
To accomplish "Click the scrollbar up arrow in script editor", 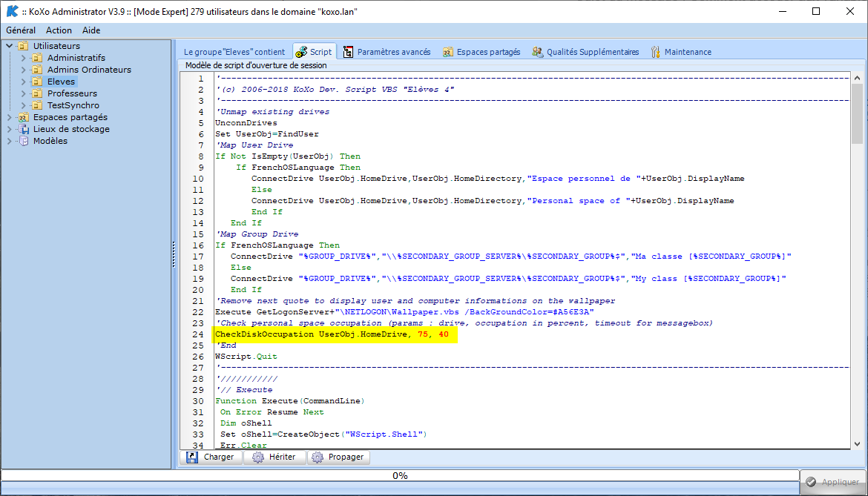I will (x=857, y=78).
